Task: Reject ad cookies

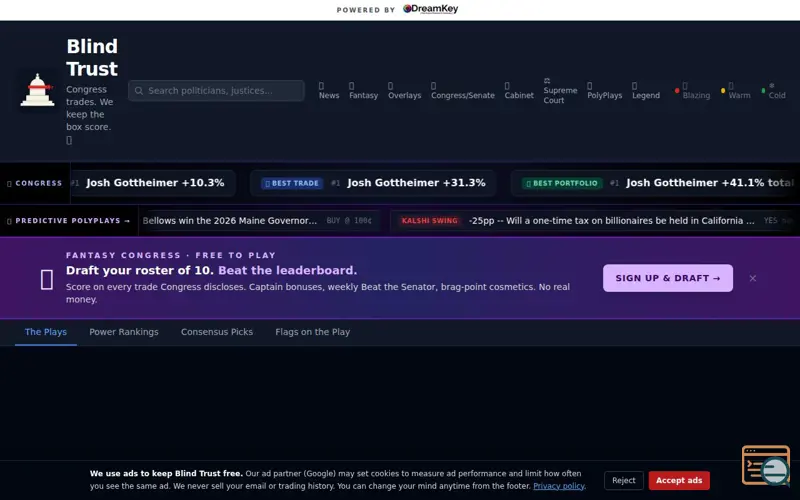Action: point(623,481)
